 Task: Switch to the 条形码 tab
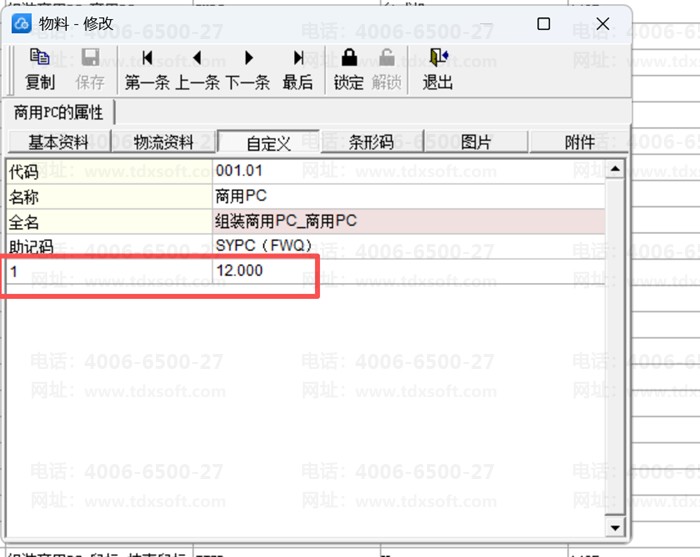pos(372,142)
